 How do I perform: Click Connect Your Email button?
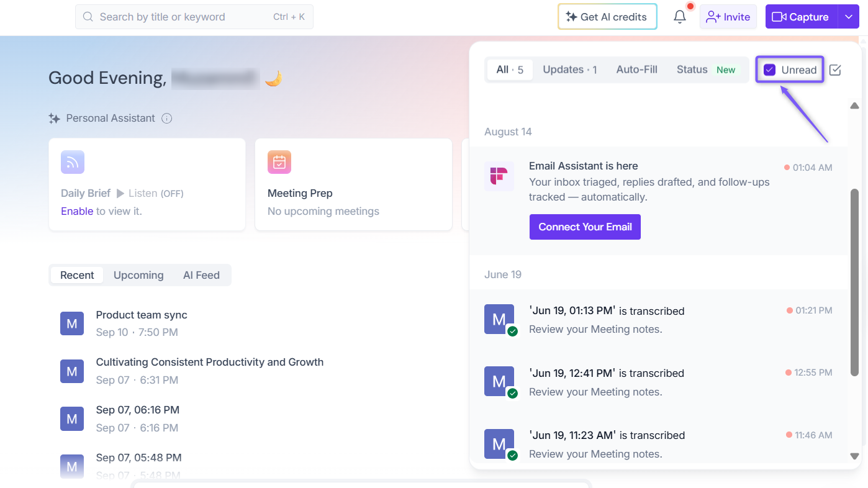[x=585, y=227]
